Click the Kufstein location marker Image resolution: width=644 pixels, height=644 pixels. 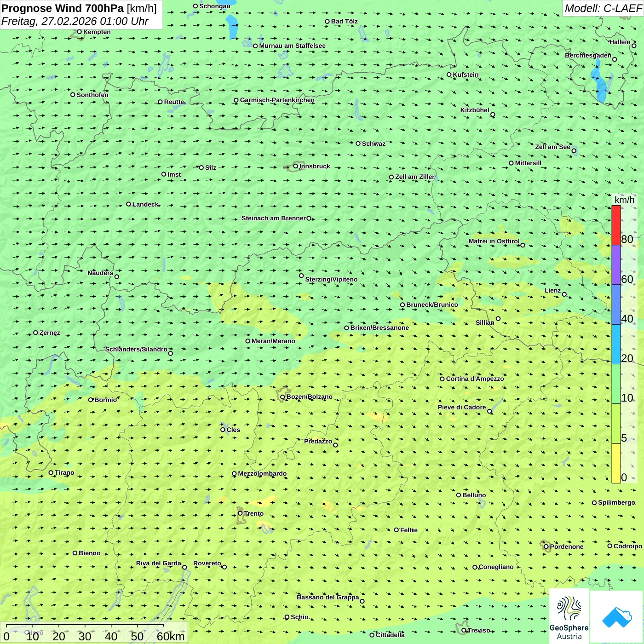pyautogui.click(x=449, y=75)
